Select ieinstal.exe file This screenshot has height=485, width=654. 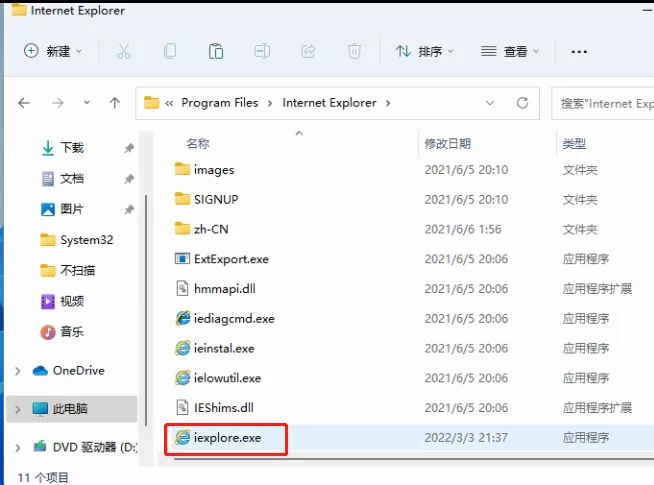coord(214,348)
